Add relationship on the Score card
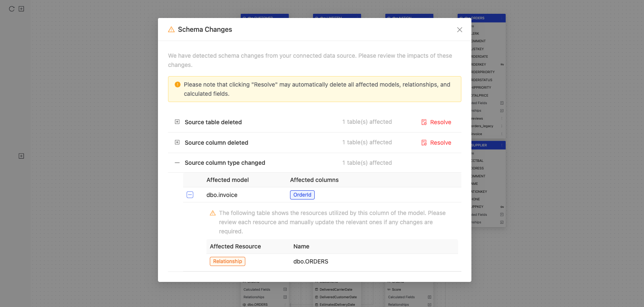This screenshot has height=307, width=644. click(429, 304)
